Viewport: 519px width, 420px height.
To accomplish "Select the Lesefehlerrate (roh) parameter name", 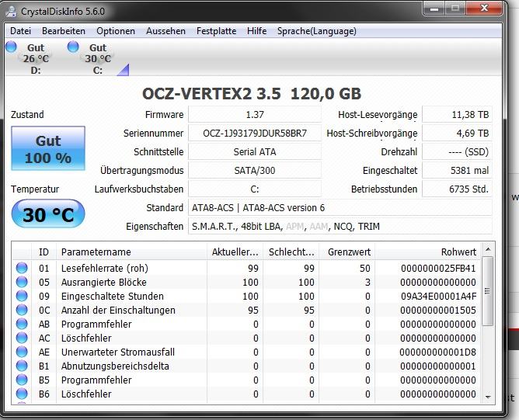I will (x=105, y=268).
